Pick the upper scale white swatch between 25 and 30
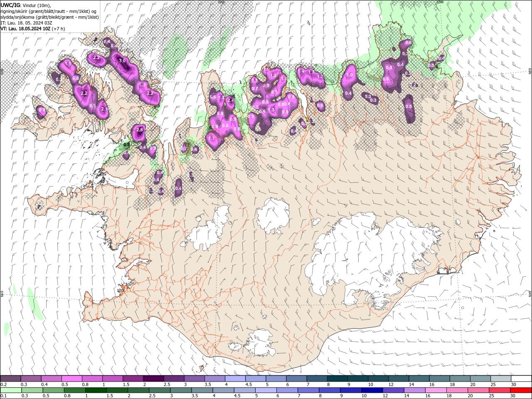532x399 pixels. (500, 379)
